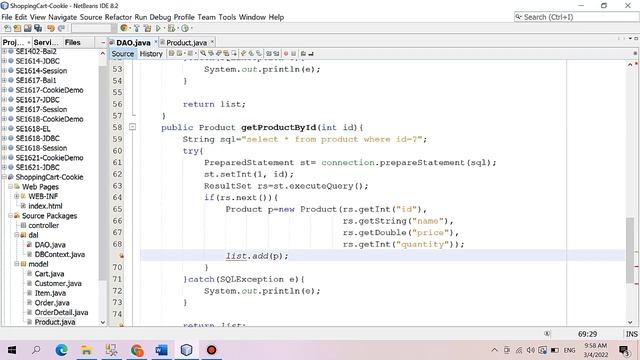The image size is (640, 360).
Task: Select the controller package
Action: (44, 225)
